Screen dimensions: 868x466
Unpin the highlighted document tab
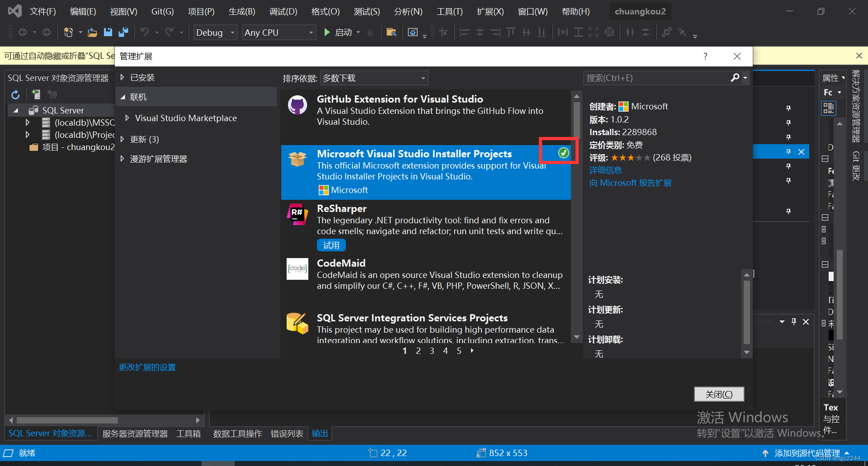coord(788,151)
